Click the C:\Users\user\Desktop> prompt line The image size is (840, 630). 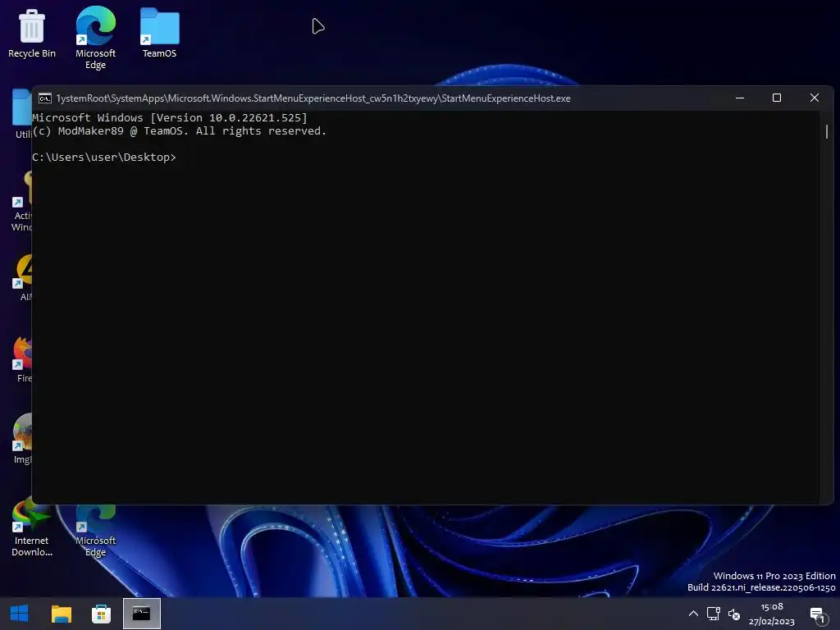tap(104, 157)
